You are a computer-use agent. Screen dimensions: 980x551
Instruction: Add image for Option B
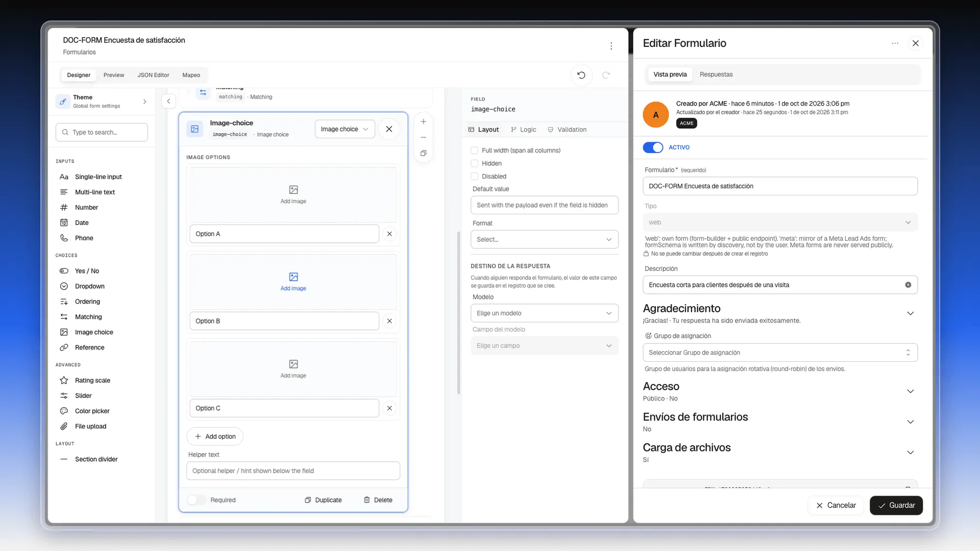[x=293, y=281]
